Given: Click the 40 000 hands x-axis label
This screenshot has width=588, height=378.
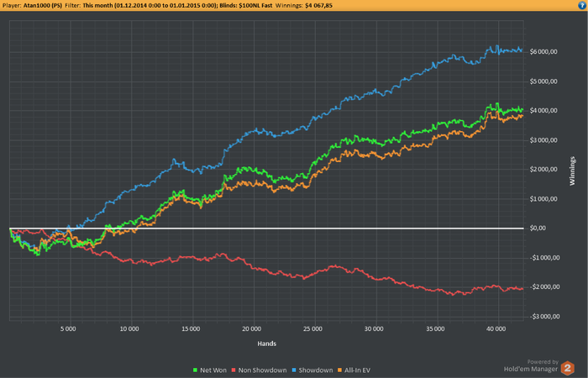Looking at the screenshot, I should [496, 329].
